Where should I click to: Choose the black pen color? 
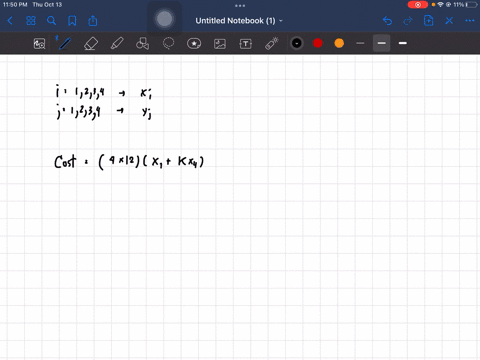click(x=297, y=43)
